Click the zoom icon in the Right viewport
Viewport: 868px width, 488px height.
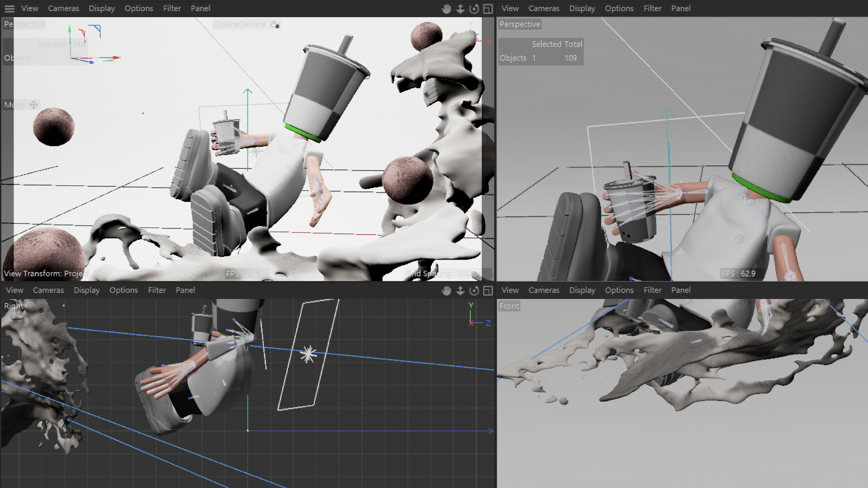coord(460,291)
